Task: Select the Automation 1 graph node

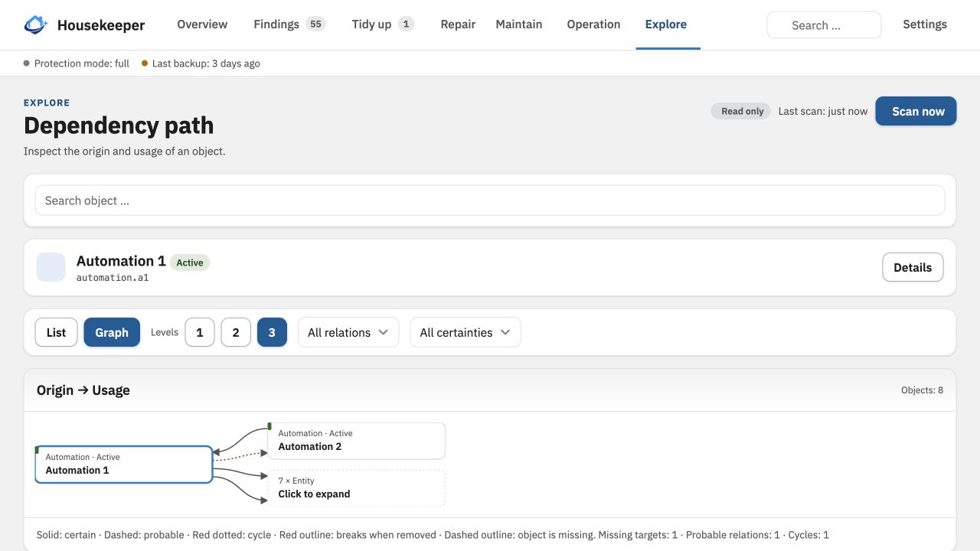Action: [124, 465]
